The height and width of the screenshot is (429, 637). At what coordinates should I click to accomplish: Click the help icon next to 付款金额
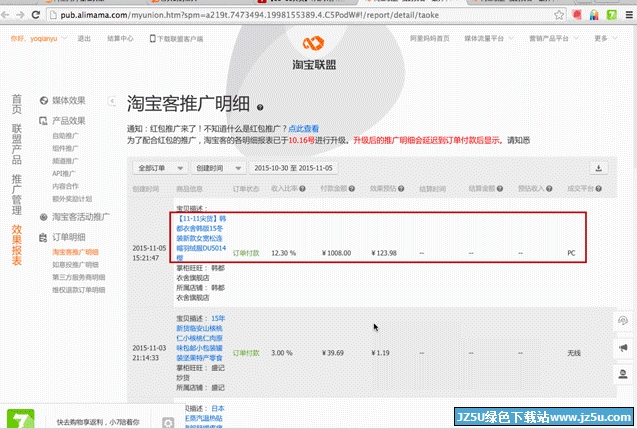(x=352, y=189)
